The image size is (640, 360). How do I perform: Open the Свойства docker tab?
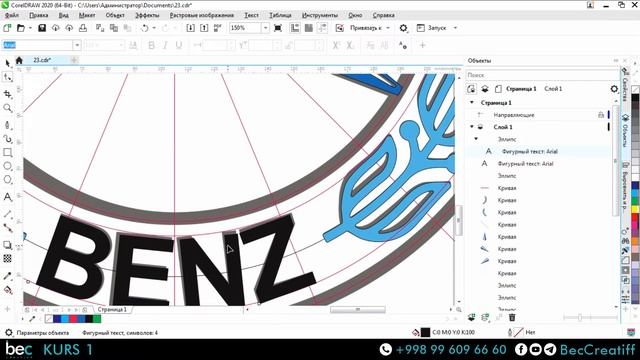(625, 84)
